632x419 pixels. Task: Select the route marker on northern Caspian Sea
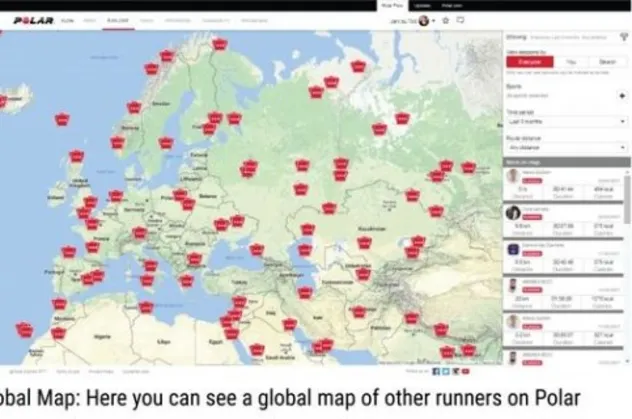(305, 250)
